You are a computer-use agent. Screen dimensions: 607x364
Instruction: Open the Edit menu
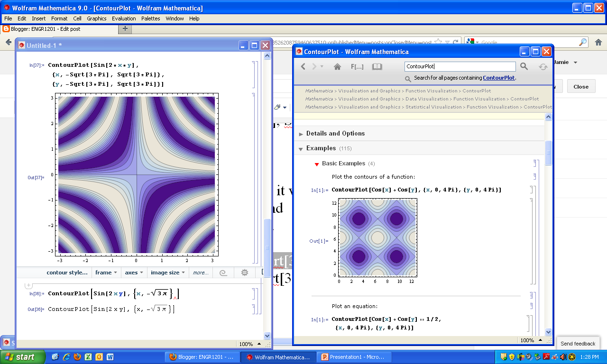22,18
